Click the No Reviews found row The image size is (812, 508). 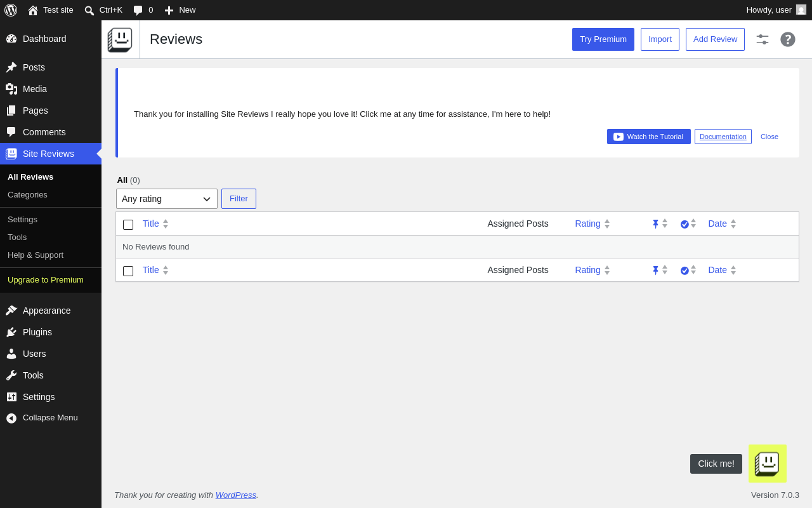coord(457,247)
